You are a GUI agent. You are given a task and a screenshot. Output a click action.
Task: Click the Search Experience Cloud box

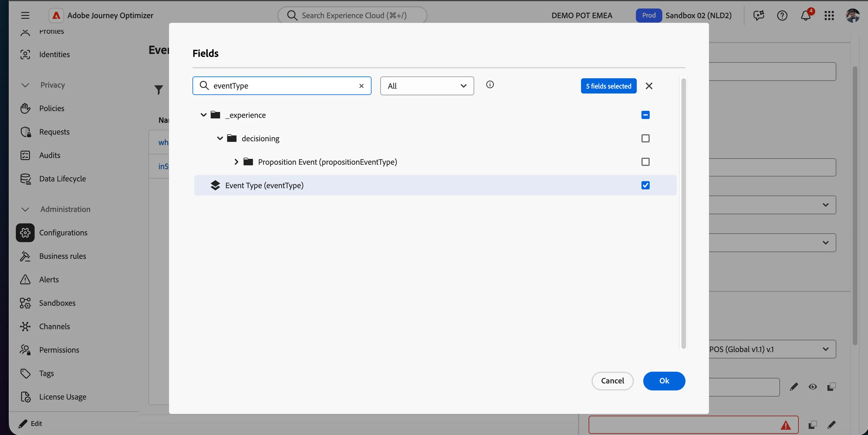[352, 16]
